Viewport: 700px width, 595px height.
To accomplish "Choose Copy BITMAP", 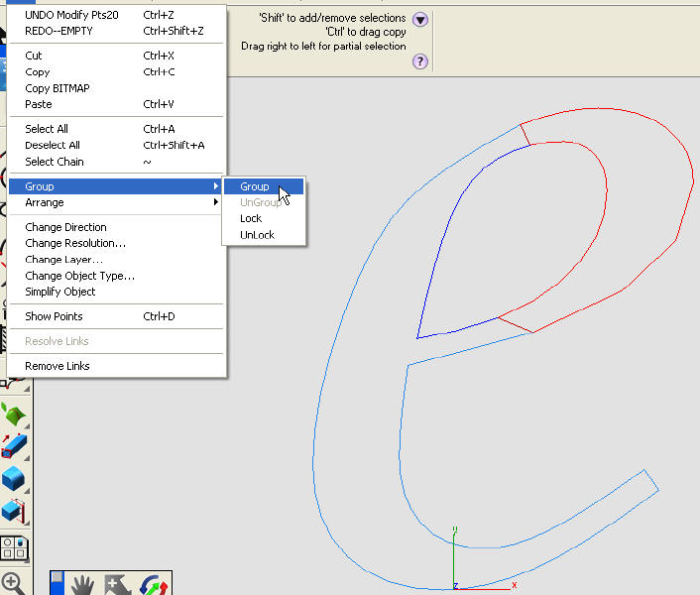I will point(116,88).
